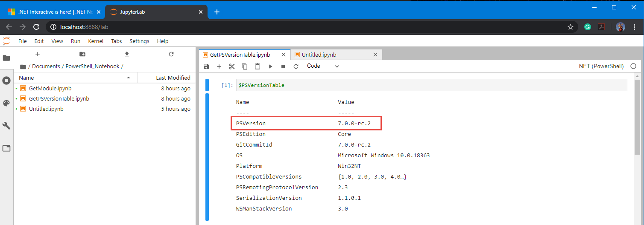
Task: Click the WSManStackVersion output row
Action: pyautogui.click(x=292, y=209)
